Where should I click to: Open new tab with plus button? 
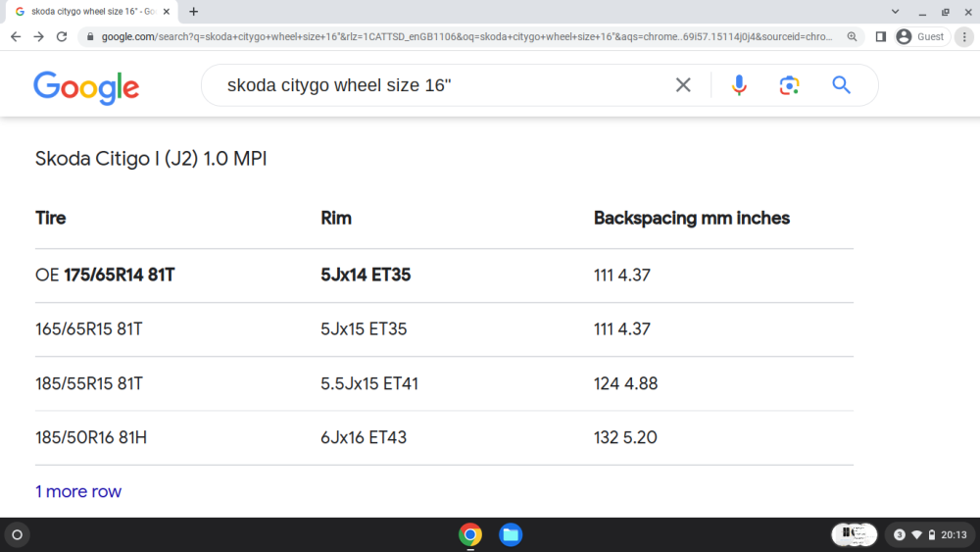[194, 11]
